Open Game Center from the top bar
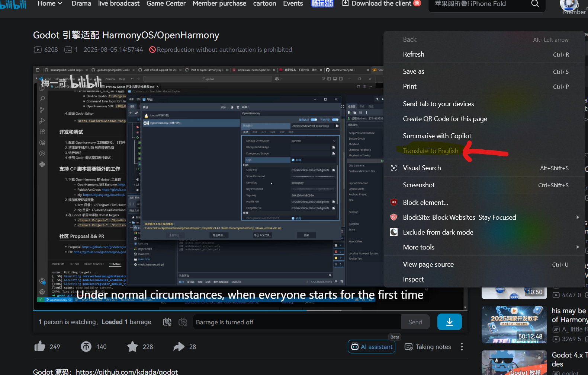The width and height of the screenshot is (588, 375). 166,3
